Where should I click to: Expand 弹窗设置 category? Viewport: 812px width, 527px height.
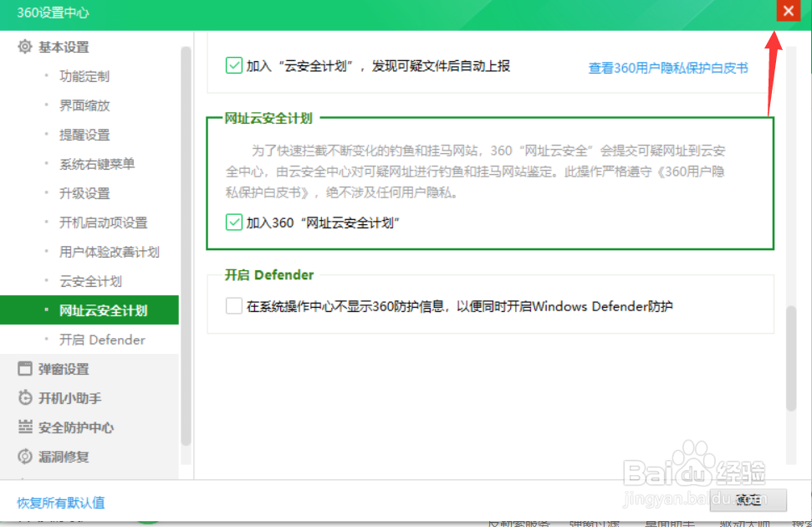pos(64,369)
